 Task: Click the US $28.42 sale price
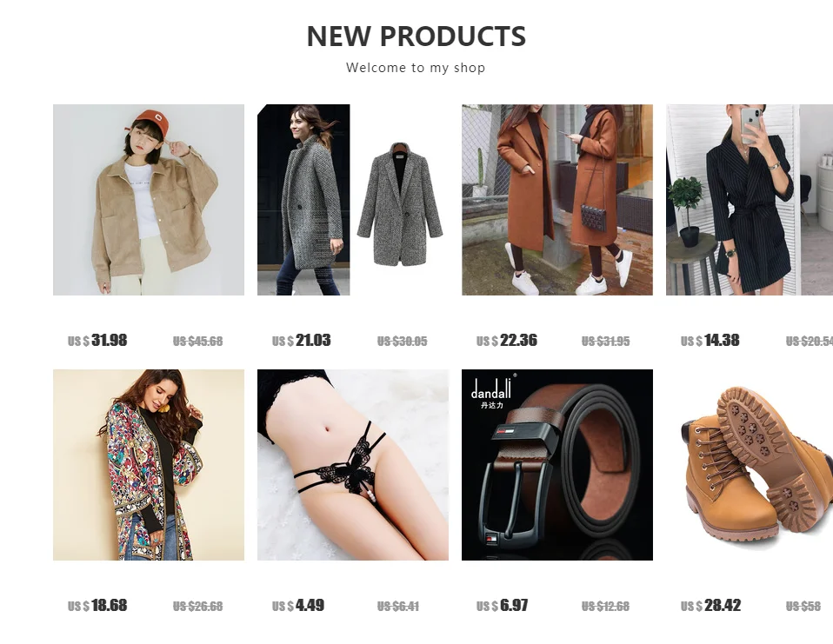710,605
